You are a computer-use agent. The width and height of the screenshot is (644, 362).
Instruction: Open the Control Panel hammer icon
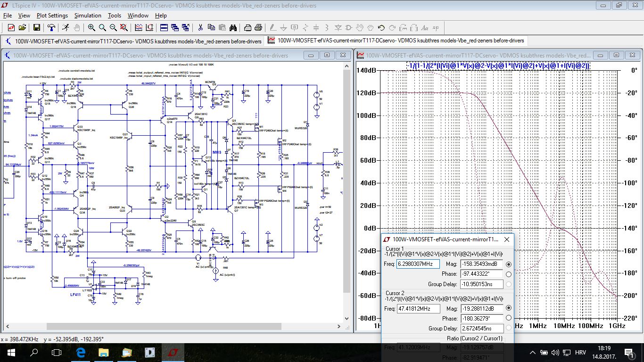pyautogui.click(x=51, y=27)
